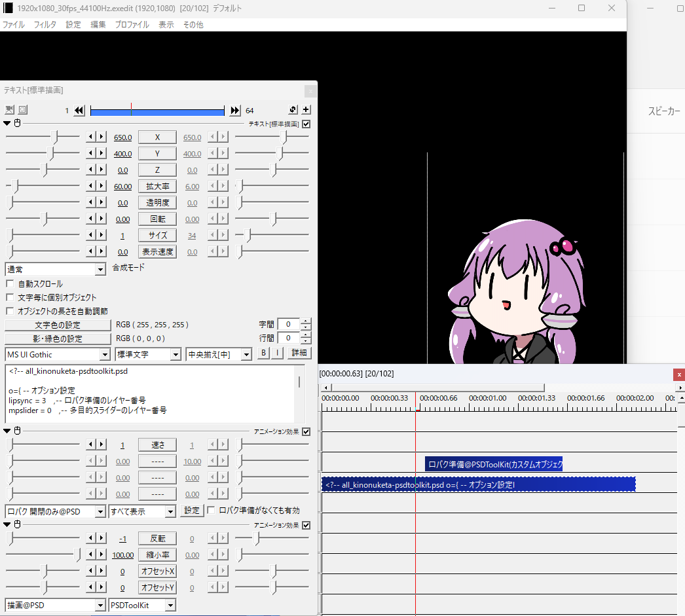Image resolution: width=685 pixels, height=616 pixels.
Task: Disable the first アニメーション効果 checkbox
Action: [306, 431]
